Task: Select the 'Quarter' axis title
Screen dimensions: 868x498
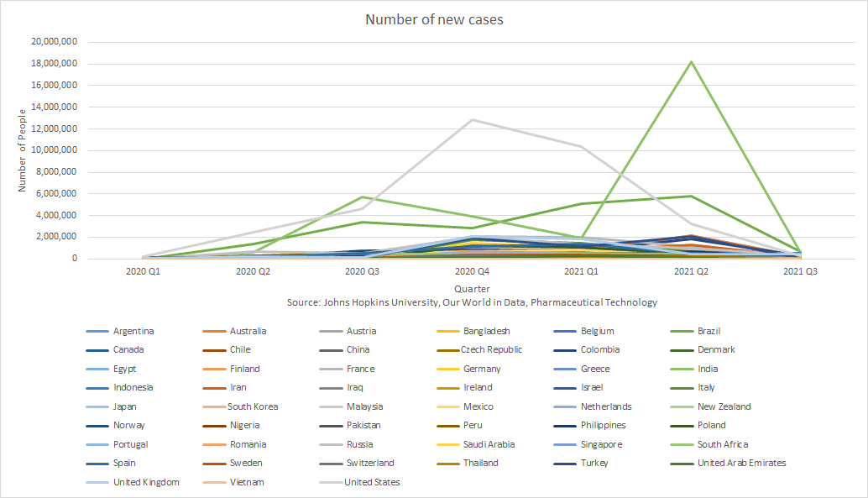Action: (471, 288)
